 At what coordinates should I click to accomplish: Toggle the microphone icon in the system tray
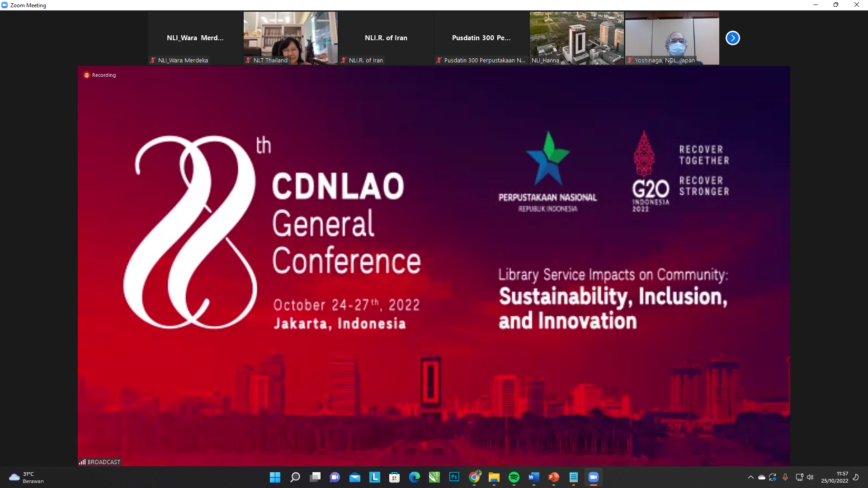click(x=786, y=477)
